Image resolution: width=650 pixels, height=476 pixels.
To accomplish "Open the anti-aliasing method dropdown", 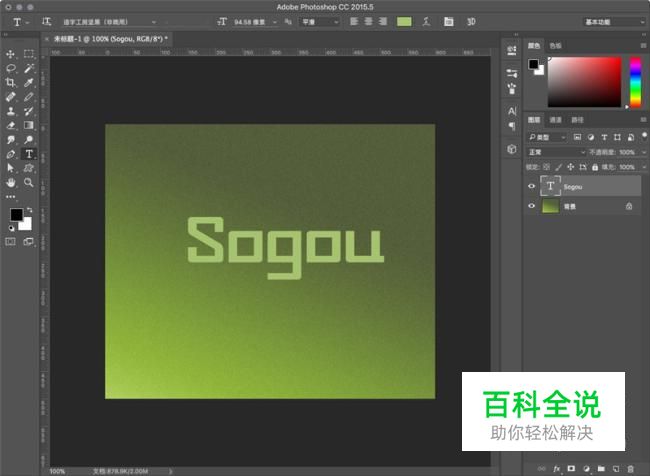I will point(319,22).
